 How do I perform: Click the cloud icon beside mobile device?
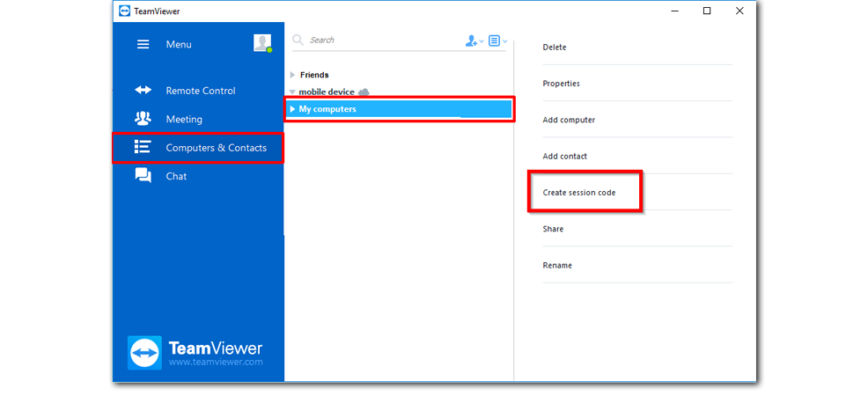click(364, 92)
